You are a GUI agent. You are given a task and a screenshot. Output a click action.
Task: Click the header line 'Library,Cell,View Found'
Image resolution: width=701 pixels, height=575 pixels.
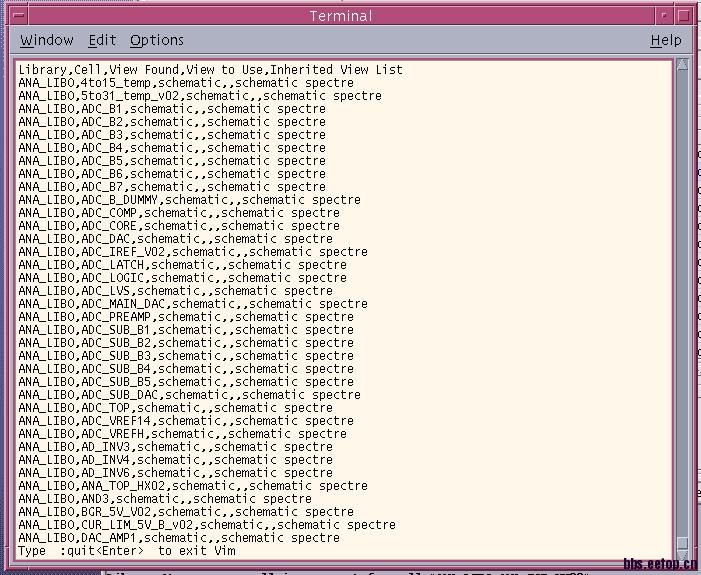pos(210,70)
